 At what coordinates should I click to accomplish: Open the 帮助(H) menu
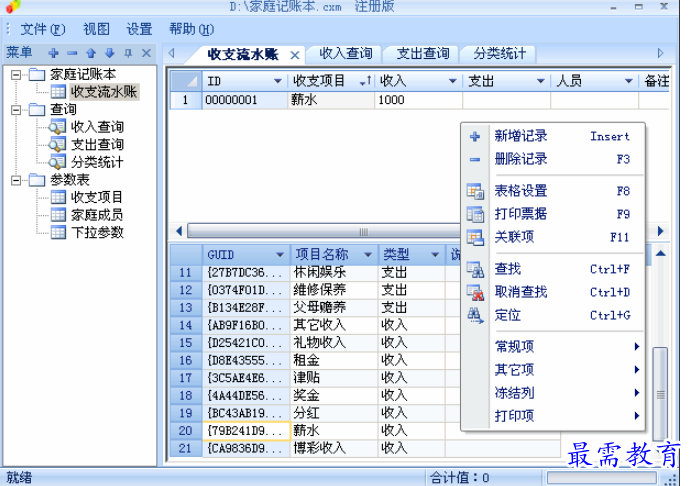(192, 29)
